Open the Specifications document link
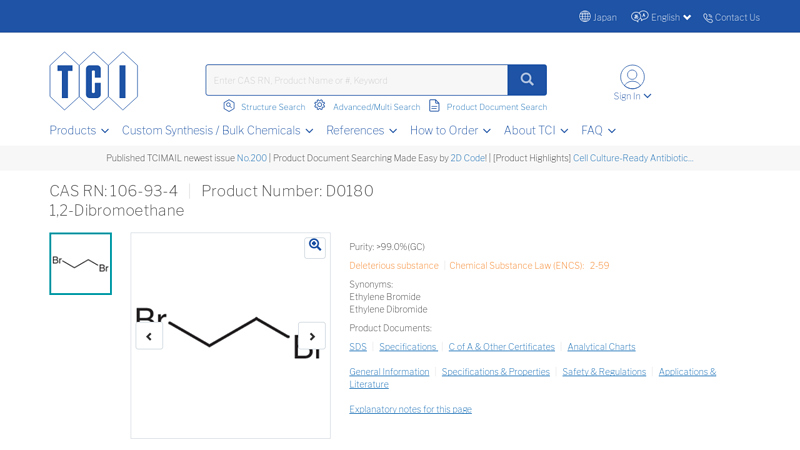Screen dimensions: 800x450 [x=408, y=347]
